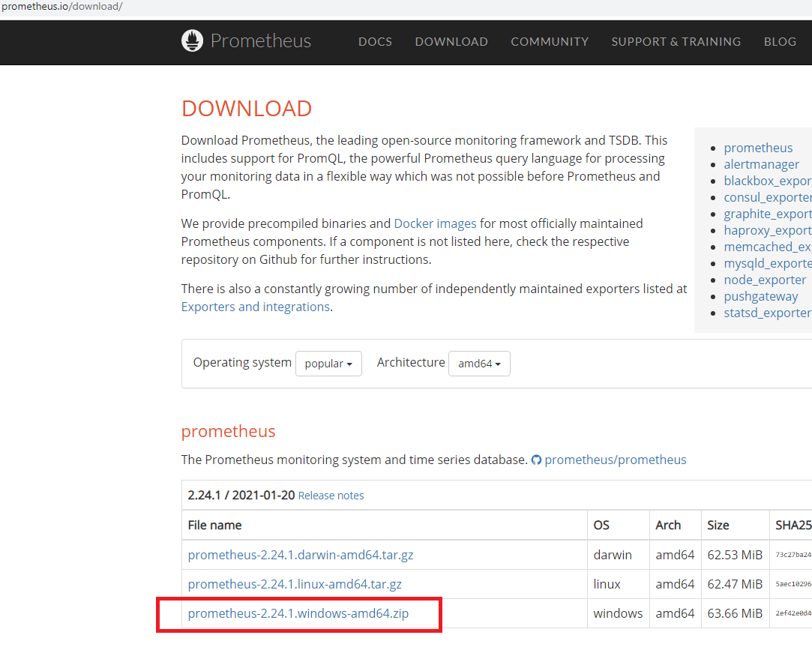Click the Prometheus brand name in the navbar
Image resolution: width=812 pixels, height=656 pixels.
[260, 41]
